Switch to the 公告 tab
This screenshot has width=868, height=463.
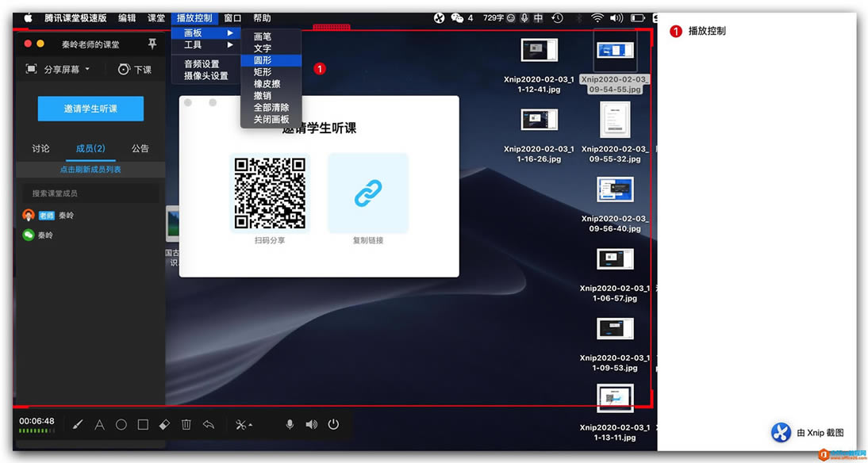click(140, 148)
